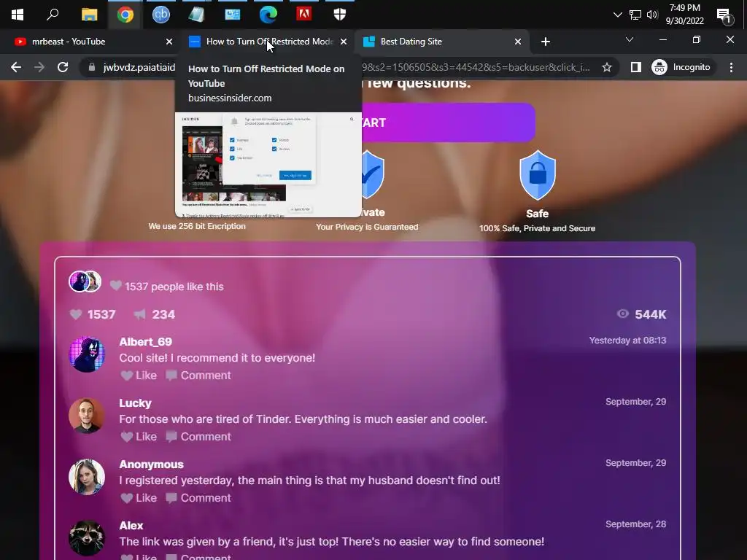Viewport: 747px width, 560px height.
Task: Like Albert_69's comment
Action: (x=139, y=376)
